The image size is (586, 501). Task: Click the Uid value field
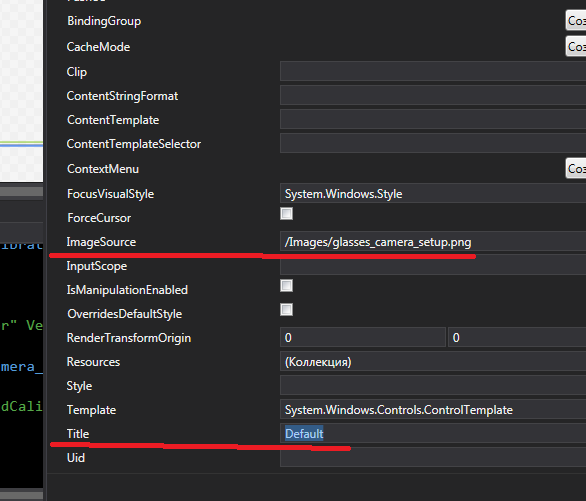pos(433,457)
